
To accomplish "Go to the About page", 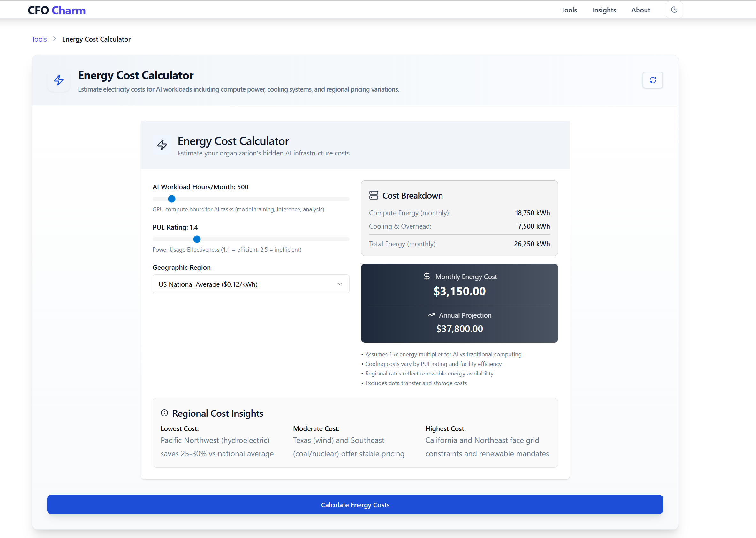I will click(640, 10).
